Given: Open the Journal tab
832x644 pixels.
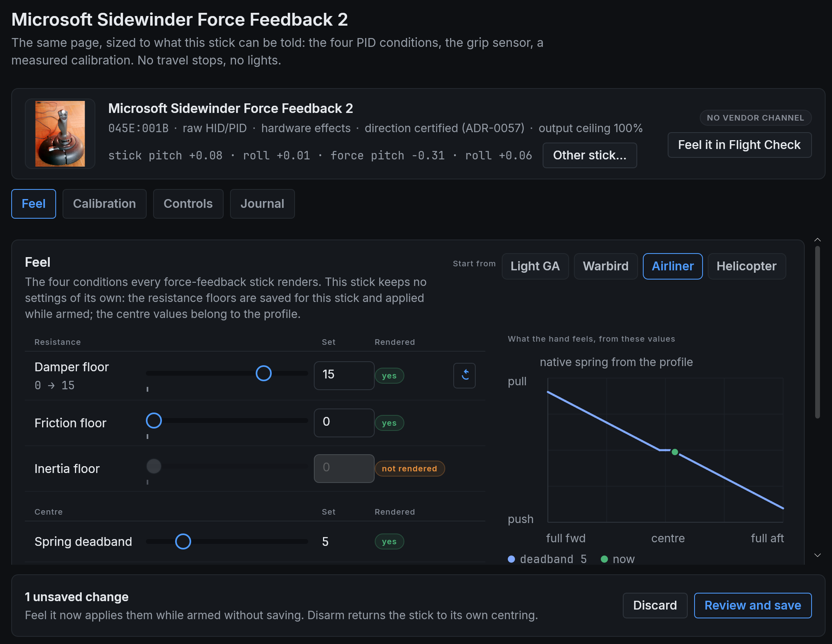Looking at the screenshot, I should 263,203.
